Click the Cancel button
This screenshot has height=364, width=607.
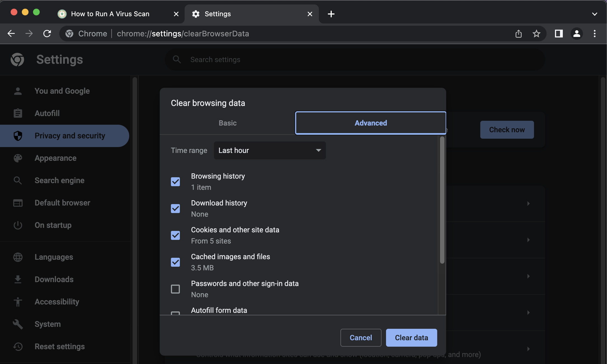(361, 337)
